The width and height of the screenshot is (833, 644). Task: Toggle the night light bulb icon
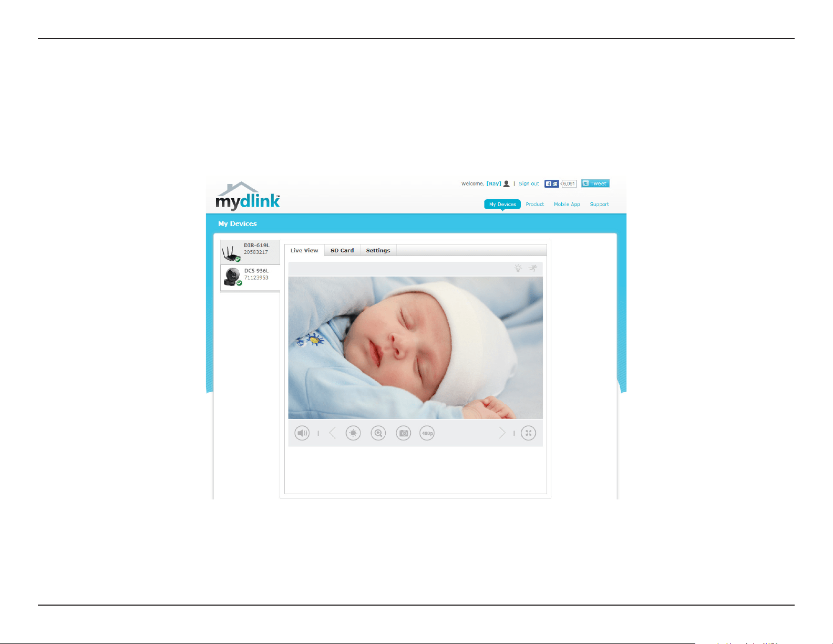[x=518, y=268]
